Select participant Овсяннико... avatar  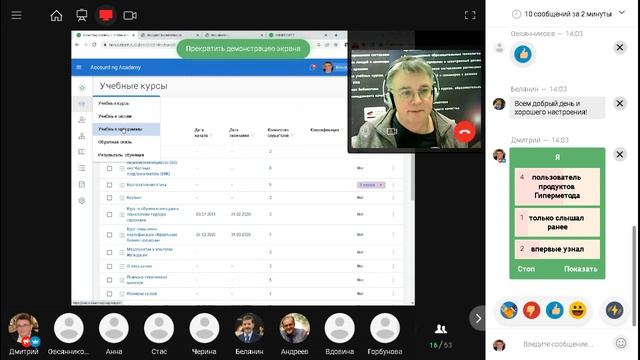click(x=69, y=328)
